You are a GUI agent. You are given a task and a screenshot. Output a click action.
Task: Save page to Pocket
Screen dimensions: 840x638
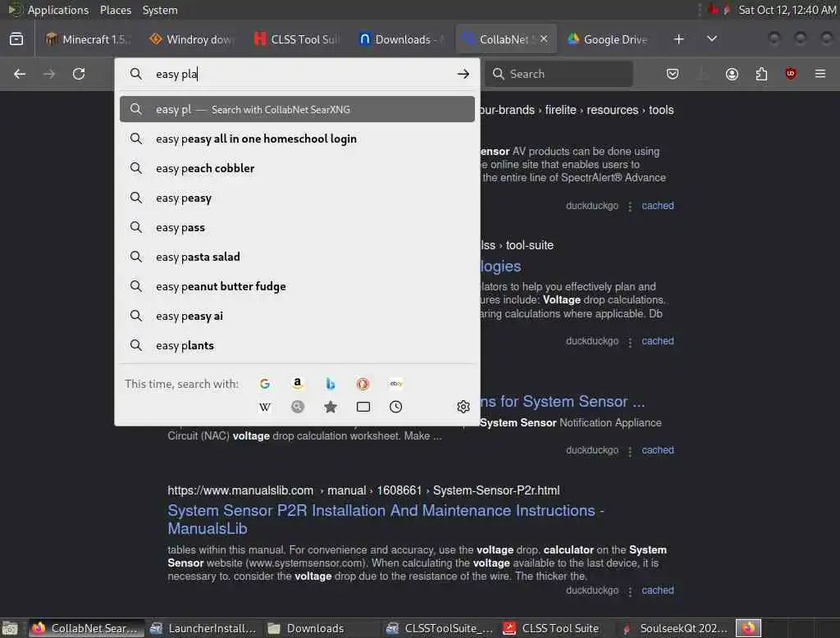click(673, 74)
